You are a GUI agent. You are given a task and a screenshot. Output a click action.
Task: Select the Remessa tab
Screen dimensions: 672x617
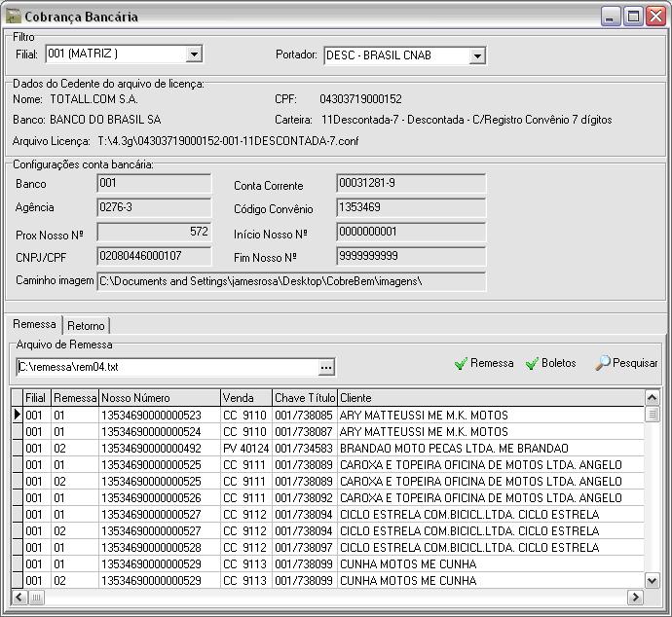(34, 324)
